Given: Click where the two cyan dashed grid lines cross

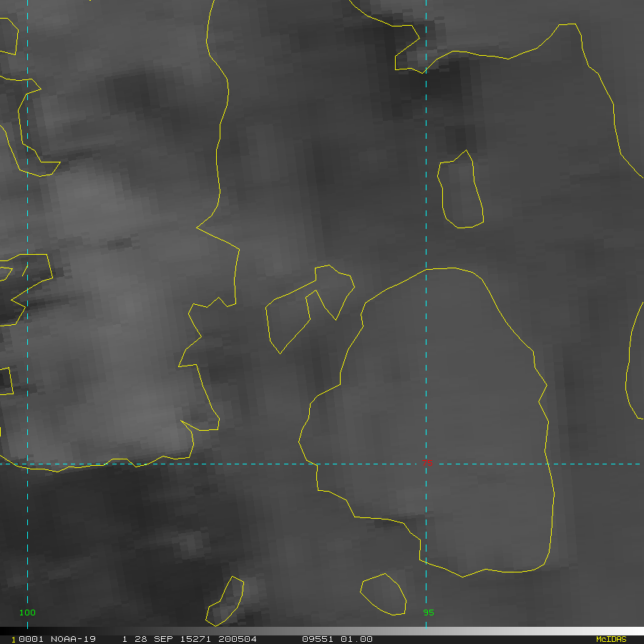Looking at the screenshot, I should click(27, 464).
